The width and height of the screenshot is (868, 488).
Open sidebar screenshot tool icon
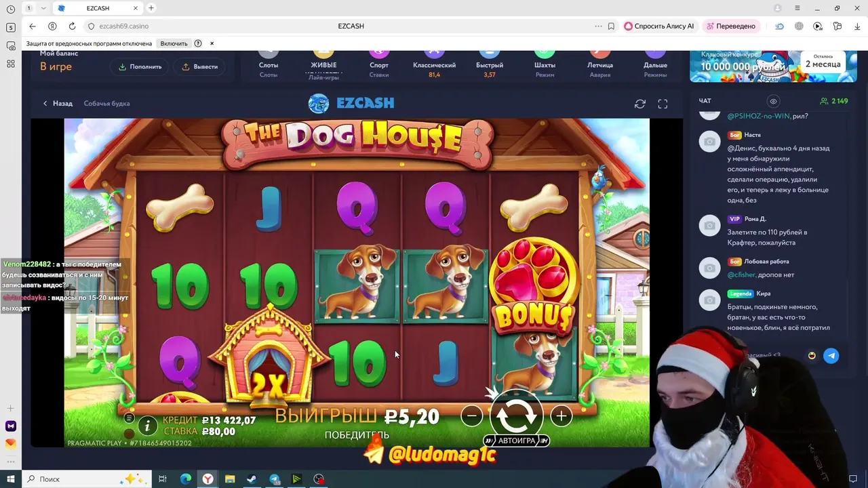(x=10, y=46)
